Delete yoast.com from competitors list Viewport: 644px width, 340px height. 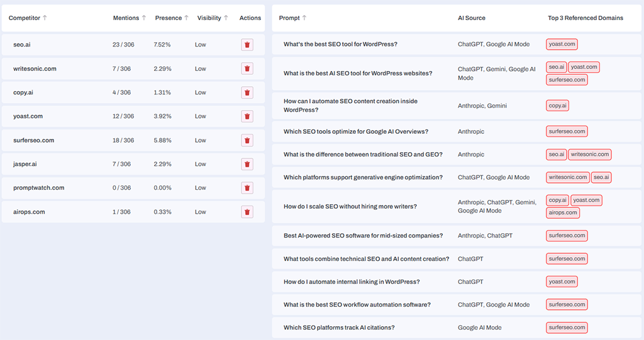tap(247, 116)
